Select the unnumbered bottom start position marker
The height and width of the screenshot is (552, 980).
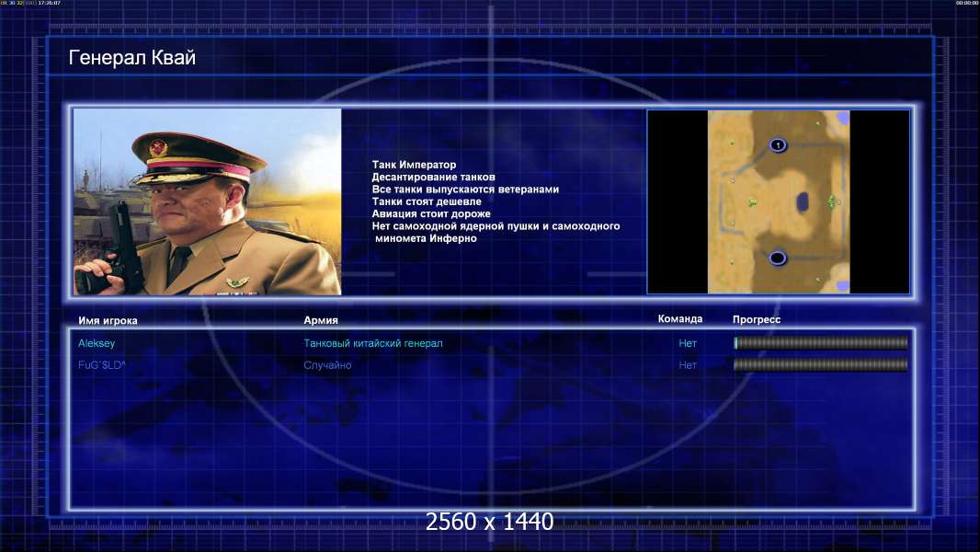[778, 258]
